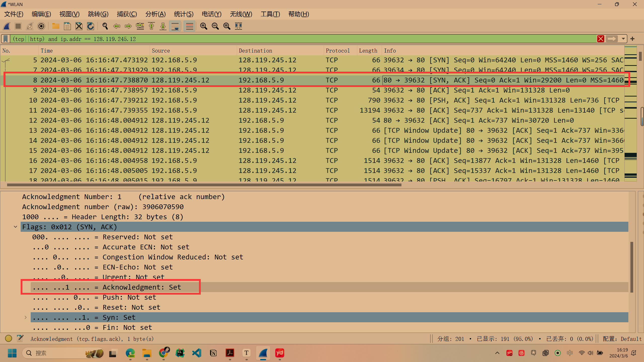644x362 pixels.
Task: Toggle auto-scroll in live capture
Action: pyautogui.click(x=175, y=26)
